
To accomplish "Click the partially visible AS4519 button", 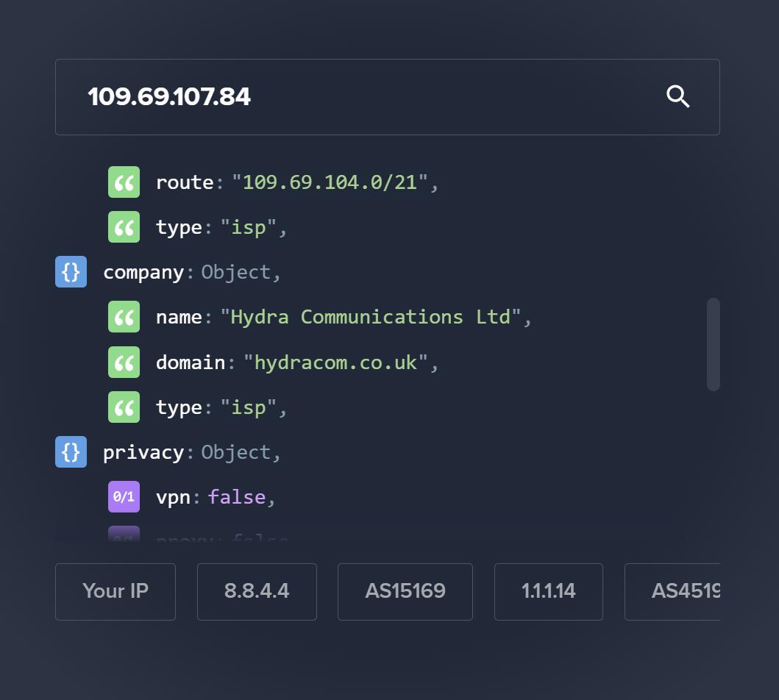I will [672, 591].
